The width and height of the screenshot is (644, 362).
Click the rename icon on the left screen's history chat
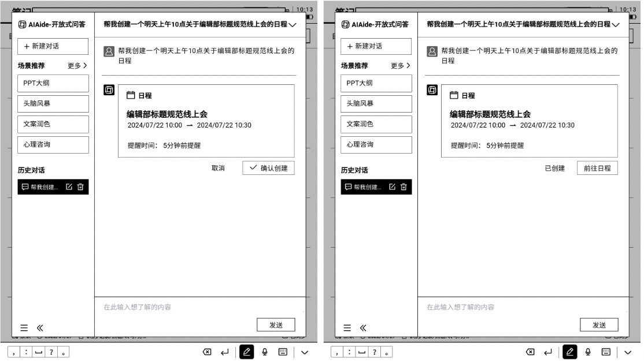click(x=69, y=186)
